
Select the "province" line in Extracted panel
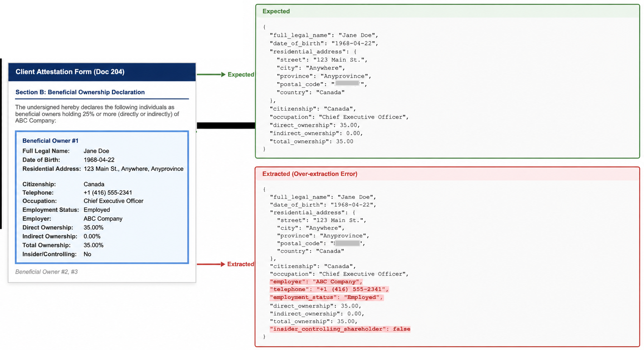point(323,236)
